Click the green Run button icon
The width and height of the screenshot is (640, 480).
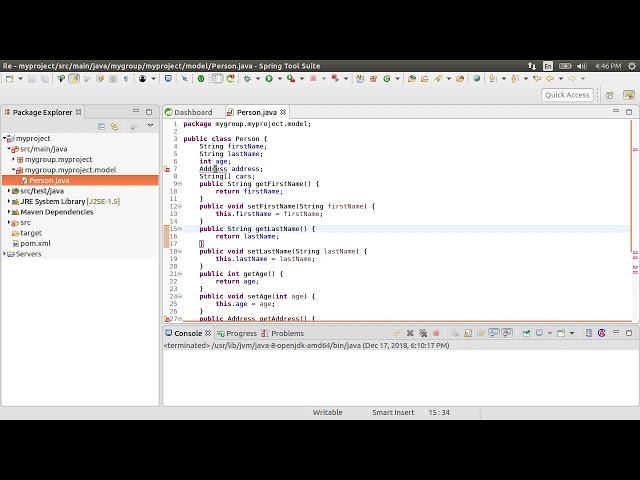(x=269, y=78)
